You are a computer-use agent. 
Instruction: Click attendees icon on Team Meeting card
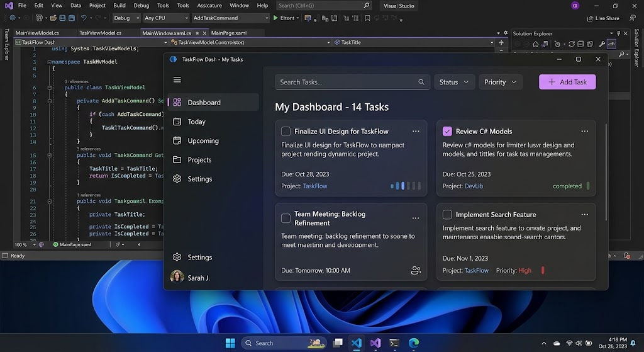(416, 270)
